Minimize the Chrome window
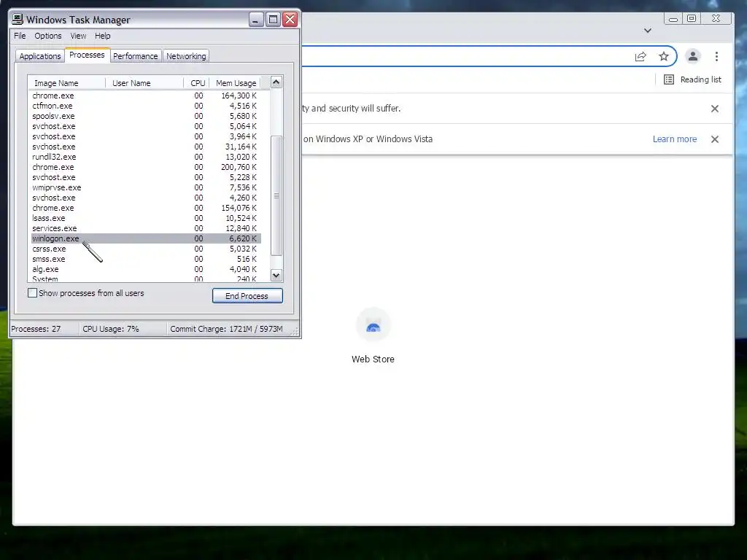Image resolution: width=747 pixels, height=560 pixels. click(x=673, y=19)
